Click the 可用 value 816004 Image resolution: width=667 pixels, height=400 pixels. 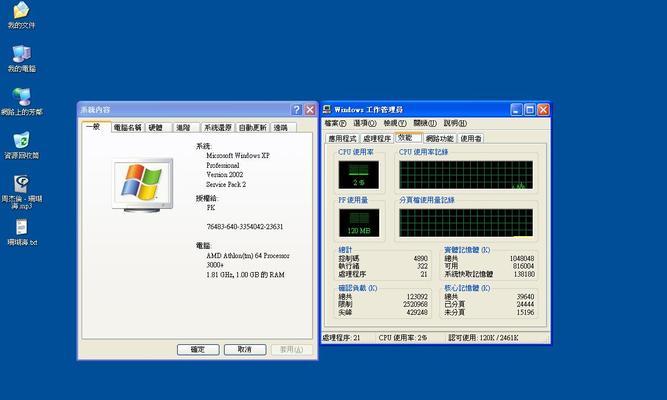tap(523, 266)
